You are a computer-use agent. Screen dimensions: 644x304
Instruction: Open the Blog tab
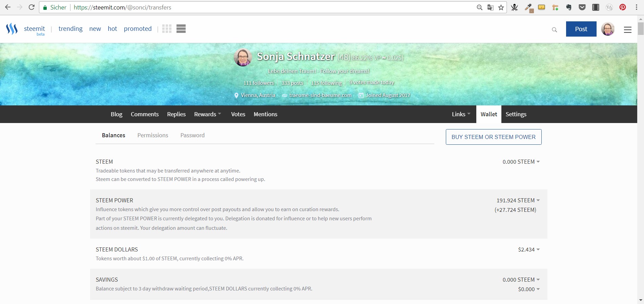point(117,114)
